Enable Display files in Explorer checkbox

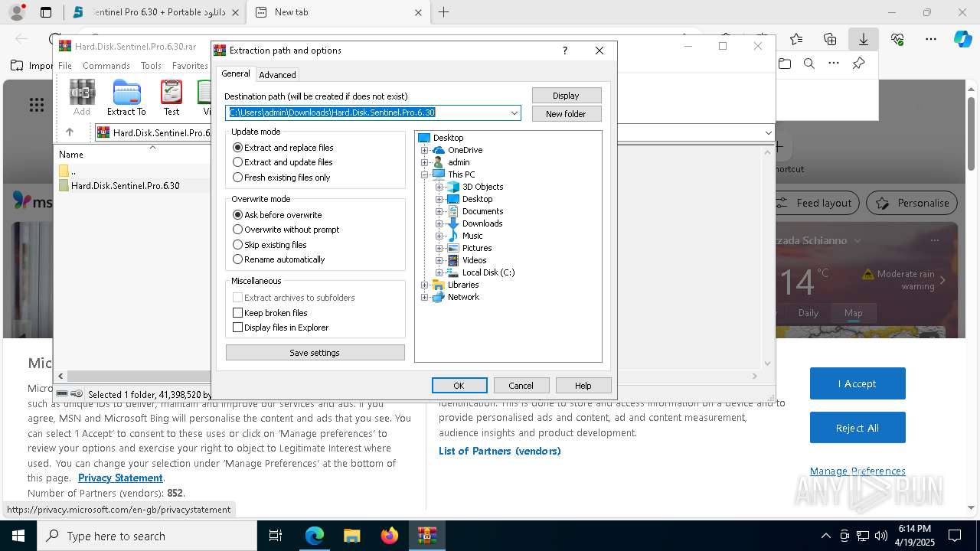(237, 328)
